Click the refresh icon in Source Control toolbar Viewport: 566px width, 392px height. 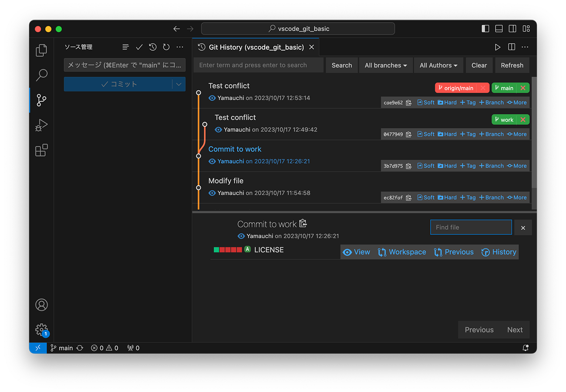[166, 47]
